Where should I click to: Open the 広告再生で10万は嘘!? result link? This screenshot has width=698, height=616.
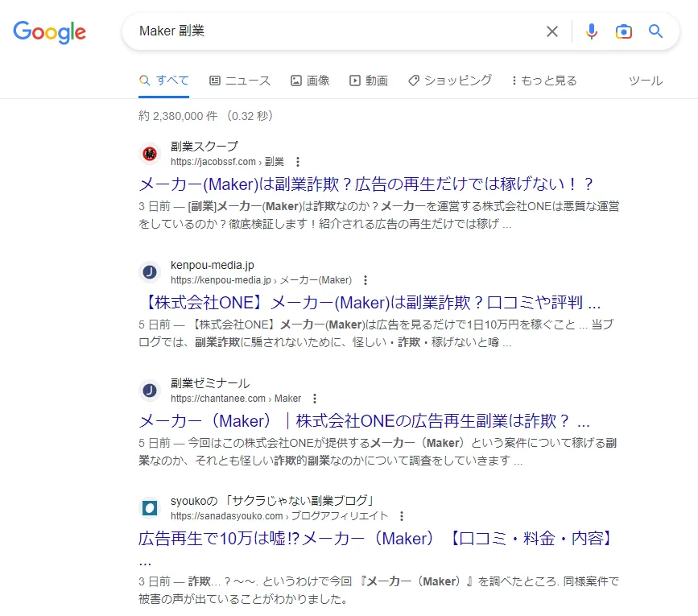click(x=376, y=538)
